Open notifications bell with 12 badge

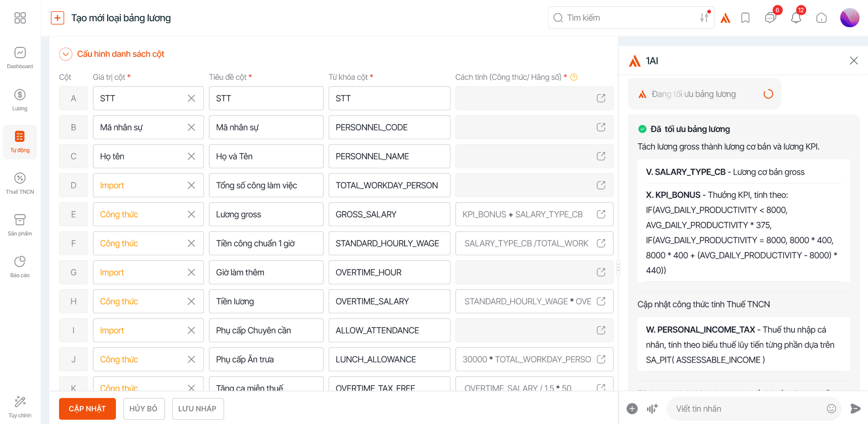click(x=796, y=18)
